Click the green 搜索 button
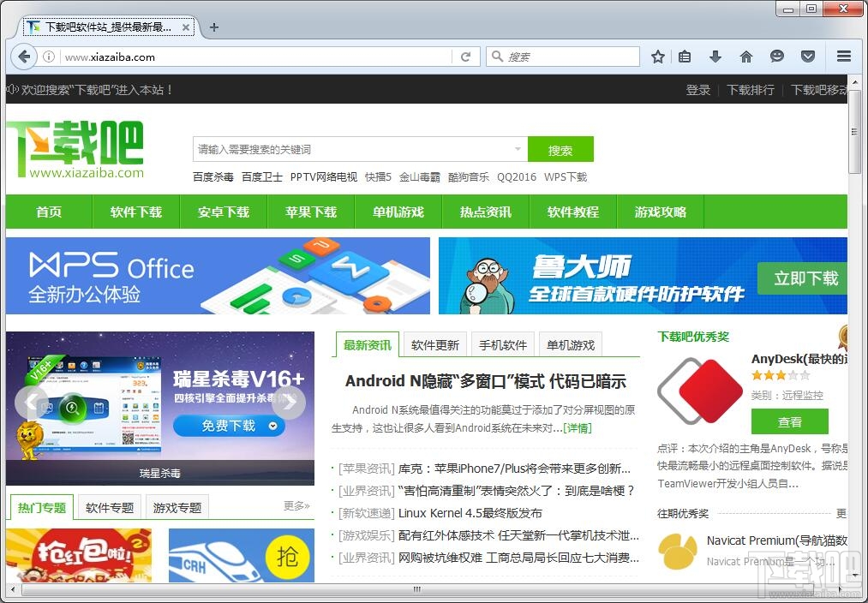 pyautogui.click(x=560, y=149)
